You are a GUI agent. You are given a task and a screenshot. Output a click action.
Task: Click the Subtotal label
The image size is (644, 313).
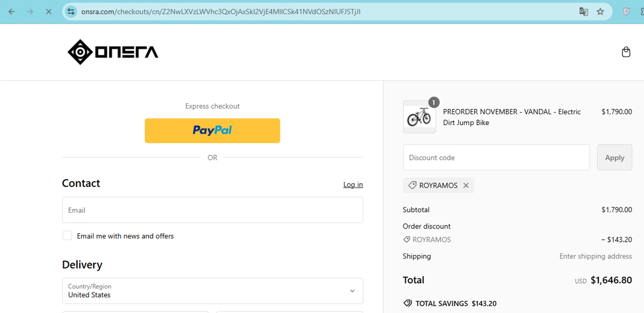tap(416, 210)
